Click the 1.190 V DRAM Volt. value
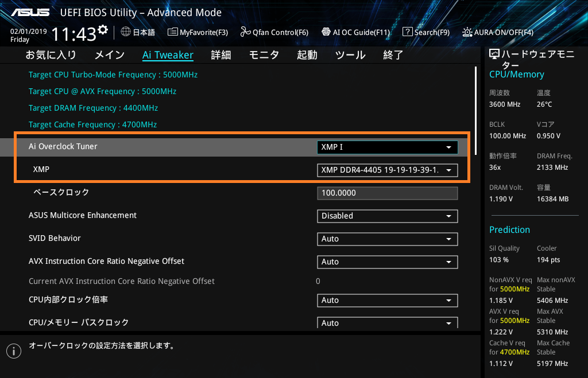Image resolution: width=588 pixels, height=378 pixels. 501,199
